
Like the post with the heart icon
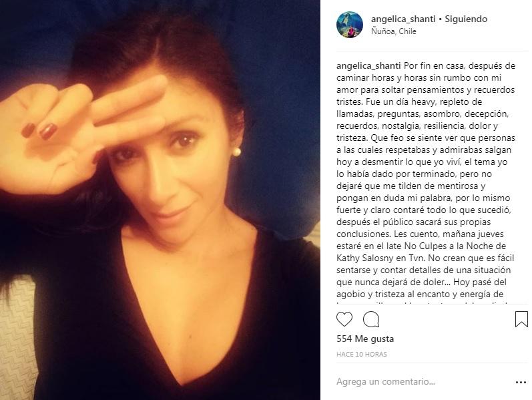pyautogui.click(x=344, y=319)
